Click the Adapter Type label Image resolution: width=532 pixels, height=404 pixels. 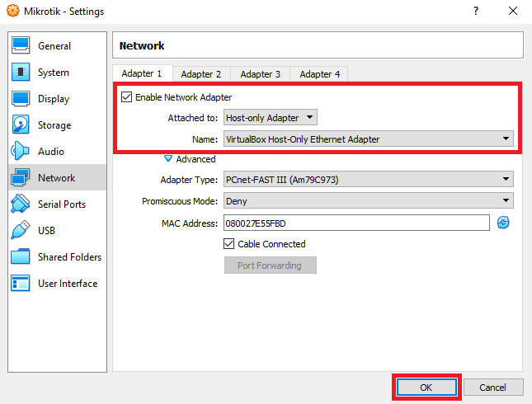[x=189, y=180]
